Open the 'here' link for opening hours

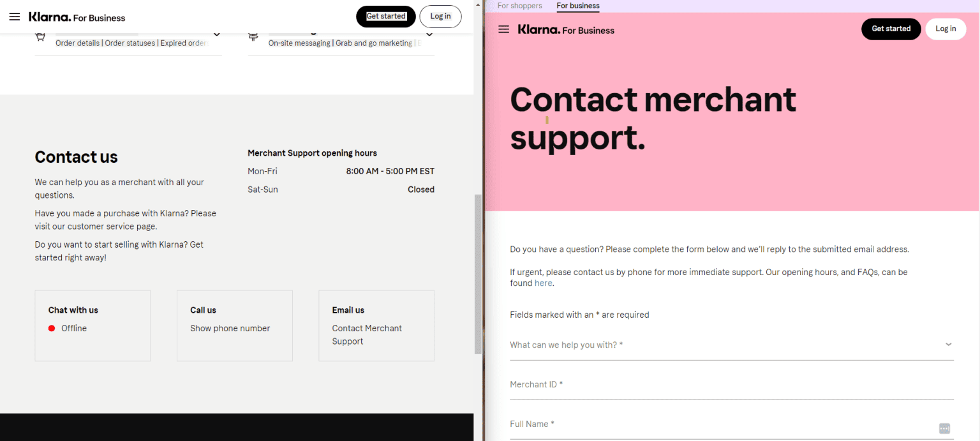point(543,283)
